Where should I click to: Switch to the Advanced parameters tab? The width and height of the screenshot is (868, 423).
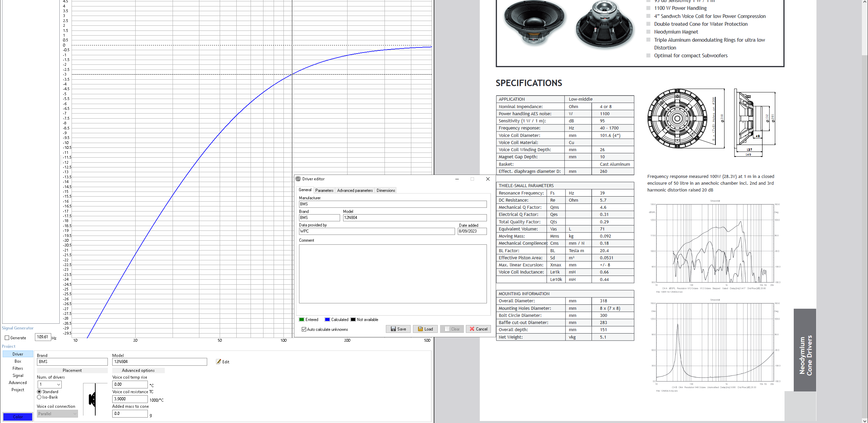click(x=355, y=190)
